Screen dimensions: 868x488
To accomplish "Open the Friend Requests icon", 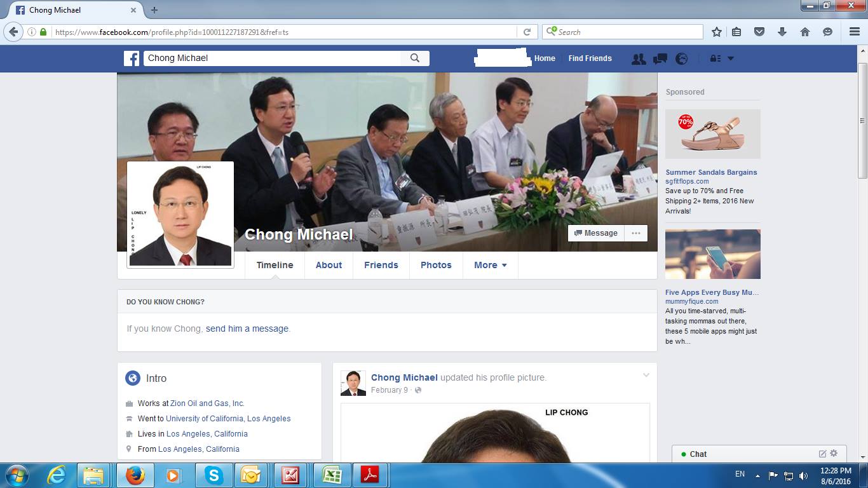I will pyautogui.click(x=639, y=58).
